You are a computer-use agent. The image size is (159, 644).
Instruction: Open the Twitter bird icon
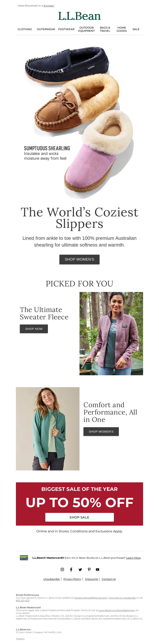click(x=80, y=569)
